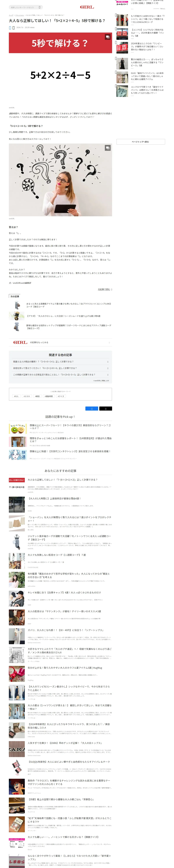Open the プラダ 大人のクロシェ next article
The width and height of the screenshot is (174, 868).
60,316
